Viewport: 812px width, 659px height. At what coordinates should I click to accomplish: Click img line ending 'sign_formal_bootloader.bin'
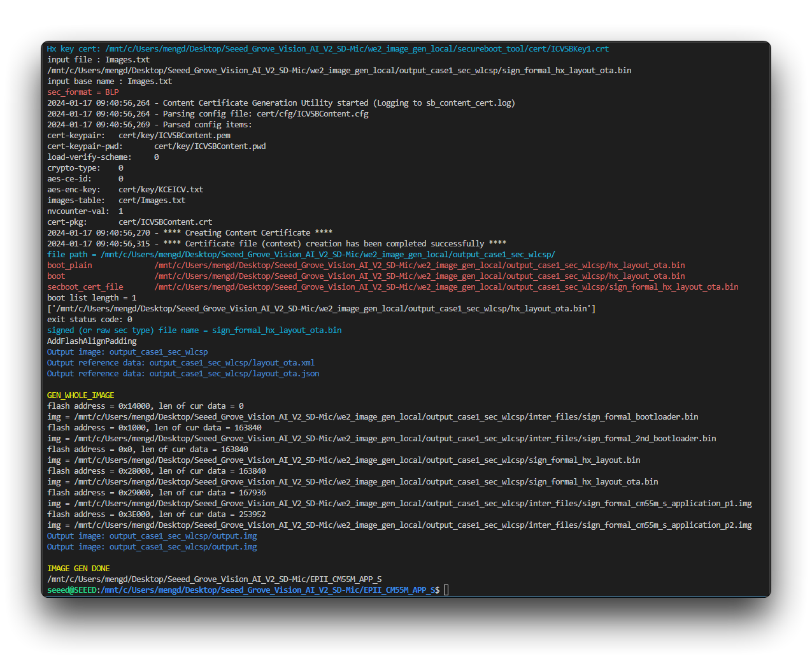click(x=373, y=417)
